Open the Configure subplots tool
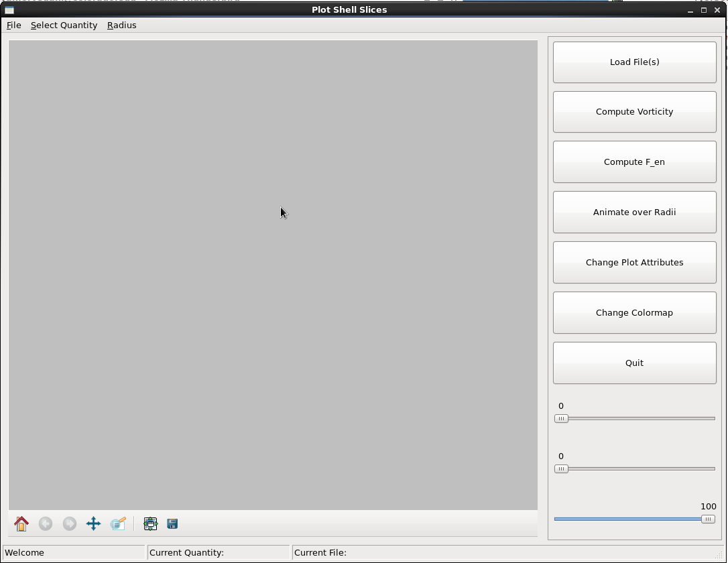This screenshot has width=728, height=563. pyautogui.click(x=150, y=523)
